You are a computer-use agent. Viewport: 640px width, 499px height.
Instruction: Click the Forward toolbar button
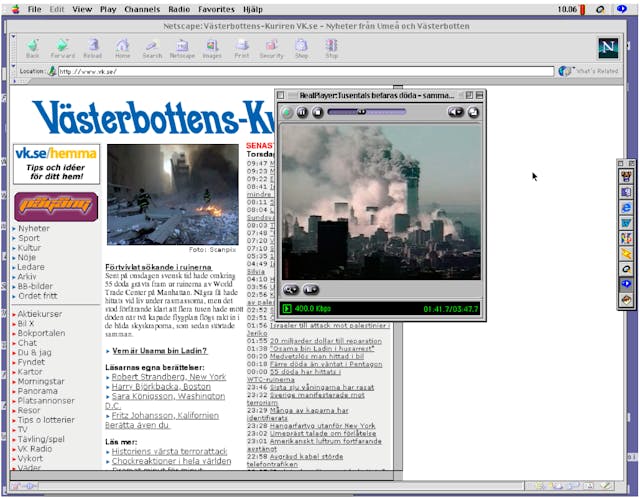tap(62, 49)
